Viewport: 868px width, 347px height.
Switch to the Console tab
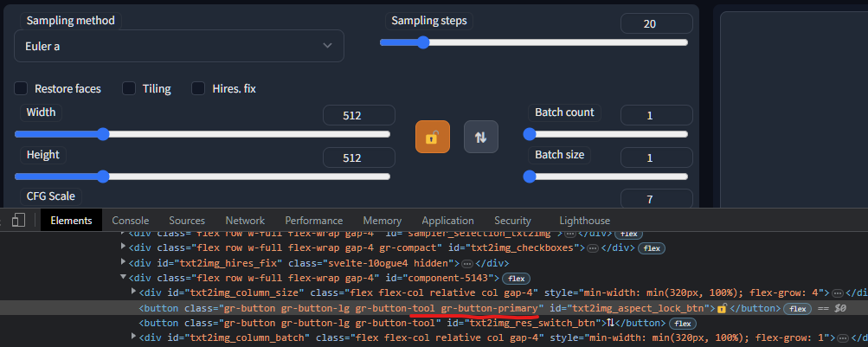click(x=130, y=221)
